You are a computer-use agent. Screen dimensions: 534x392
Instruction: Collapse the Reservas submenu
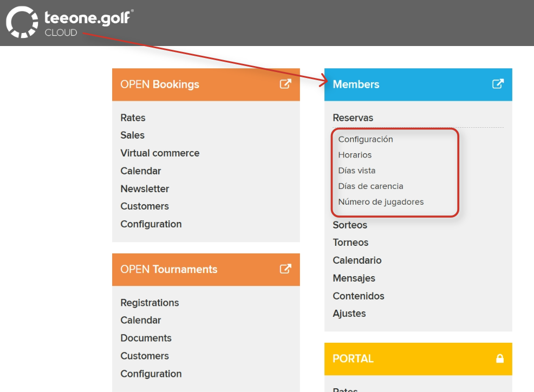[353, 117]
